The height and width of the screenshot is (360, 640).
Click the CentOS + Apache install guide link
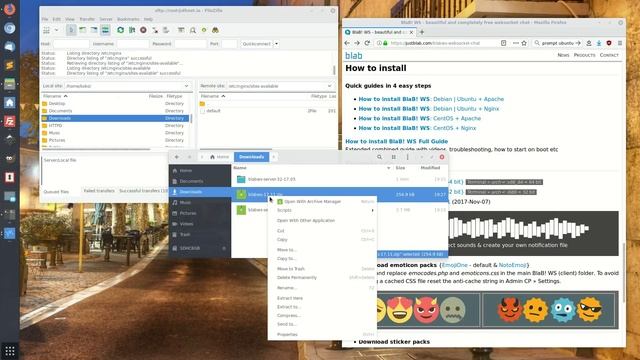420,118
